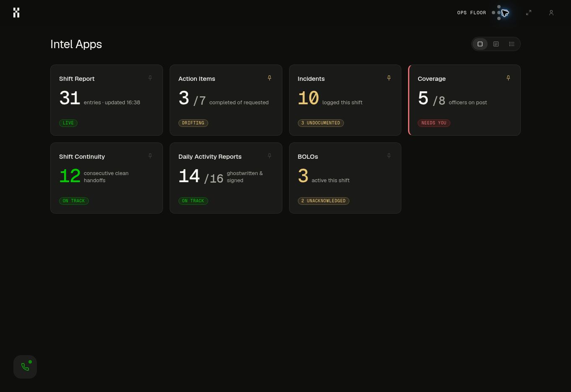Open the Coverage app title
The width and height of the screenshot is (571, 392).
click(431, 79)
